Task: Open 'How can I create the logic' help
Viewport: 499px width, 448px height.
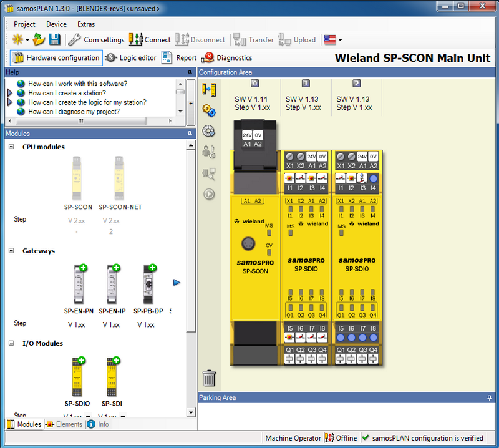Action: tap(87, 102)
